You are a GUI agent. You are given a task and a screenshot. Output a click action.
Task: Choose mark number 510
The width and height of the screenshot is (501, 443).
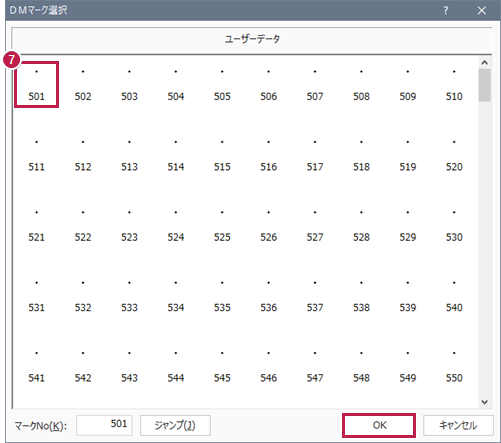(x=454, y=84)
